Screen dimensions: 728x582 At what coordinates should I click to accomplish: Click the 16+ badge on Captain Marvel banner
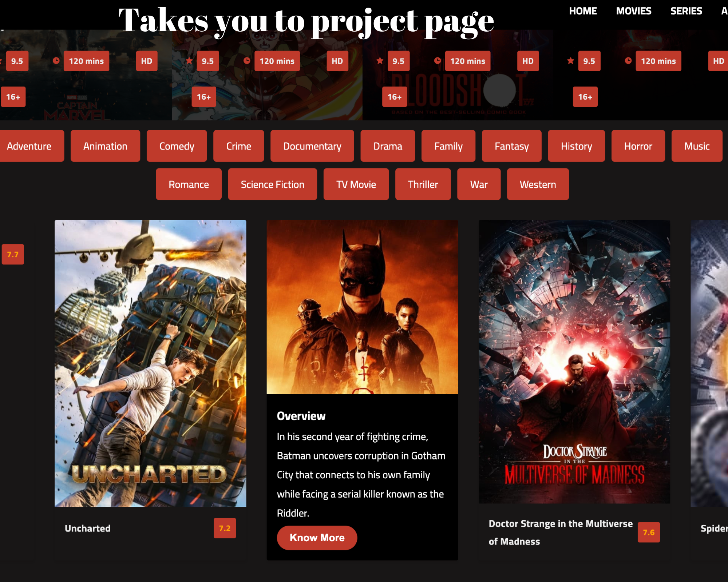coord(13,97)
